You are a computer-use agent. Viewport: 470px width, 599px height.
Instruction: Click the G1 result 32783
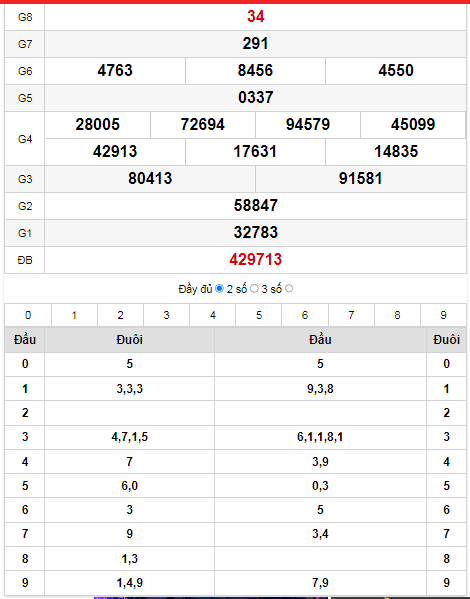255,233
